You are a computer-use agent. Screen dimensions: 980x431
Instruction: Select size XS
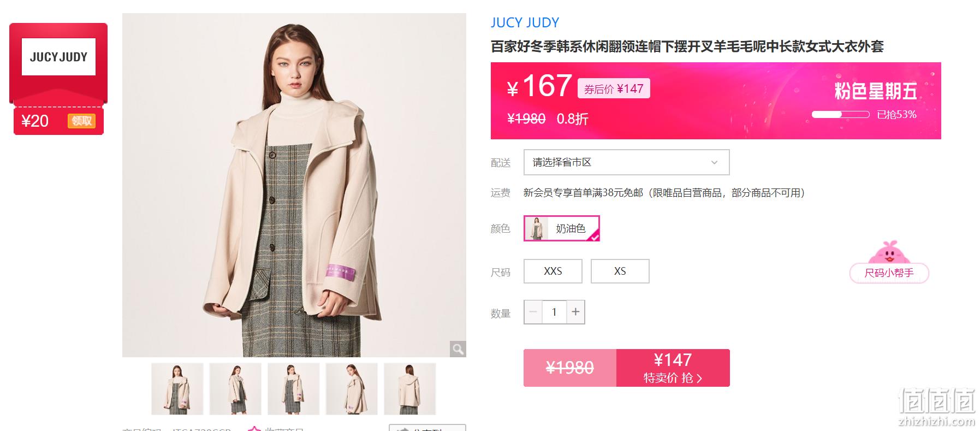pyautogui.click(x=620, y=271)
